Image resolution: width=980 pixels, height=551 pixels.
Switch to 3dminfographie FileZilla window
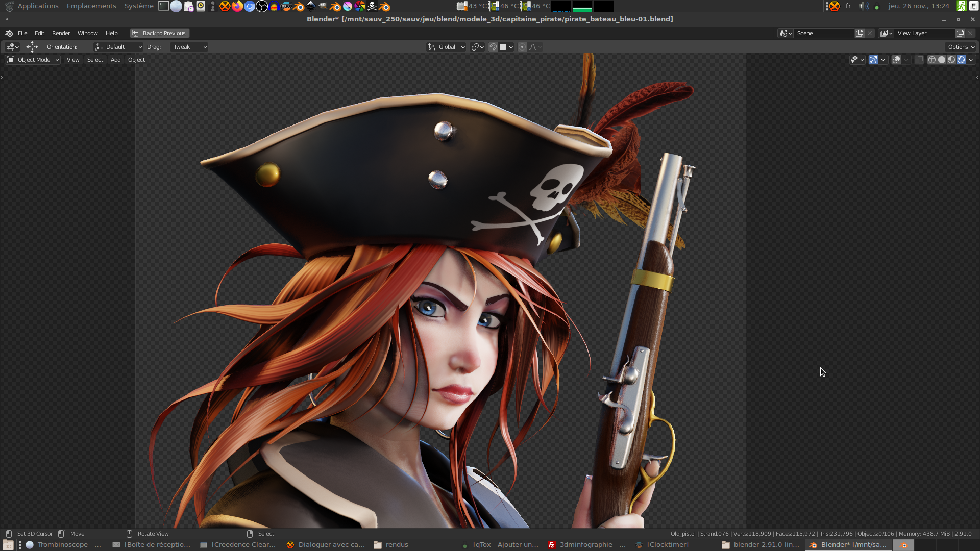(587, 545)
